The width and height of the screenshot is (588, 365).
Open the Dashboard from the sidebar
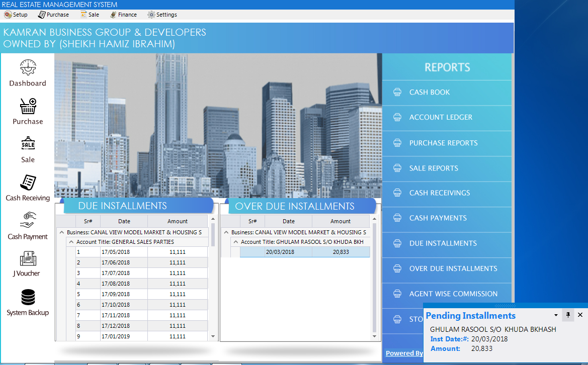[28, 73]
